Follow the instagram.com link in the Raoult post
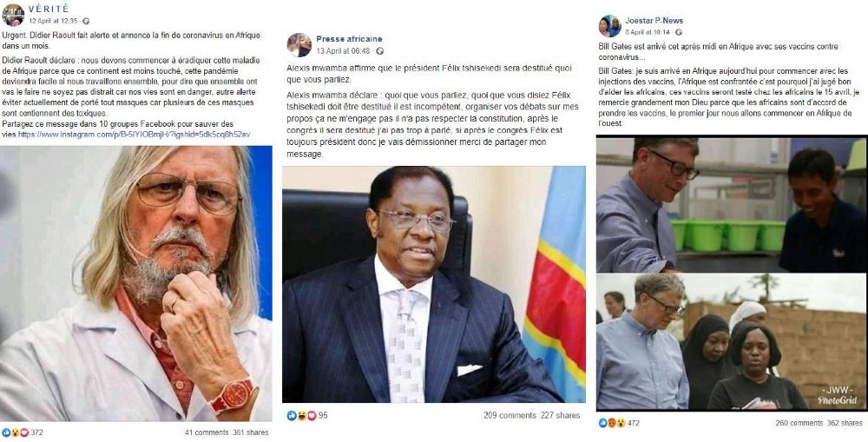Screen dimensions: 868x442 pos(134,134)
